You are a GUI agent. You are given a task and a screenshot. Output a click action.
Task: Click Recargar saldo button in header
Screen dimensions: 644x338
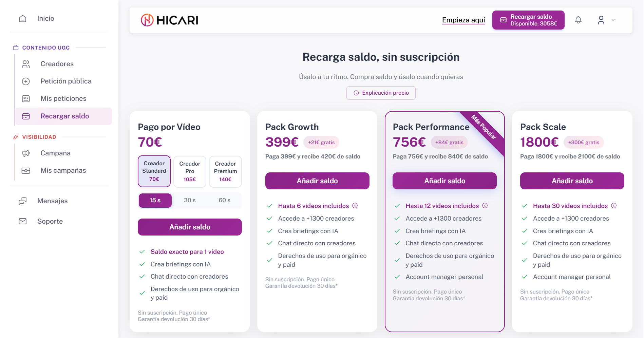click(528, 20)
